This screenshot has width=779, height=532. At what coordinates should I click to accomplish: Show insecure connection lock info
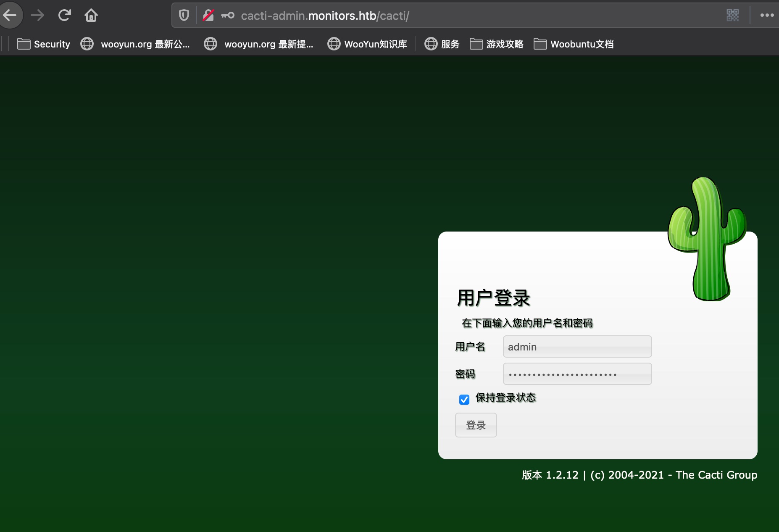click(208, 16)
